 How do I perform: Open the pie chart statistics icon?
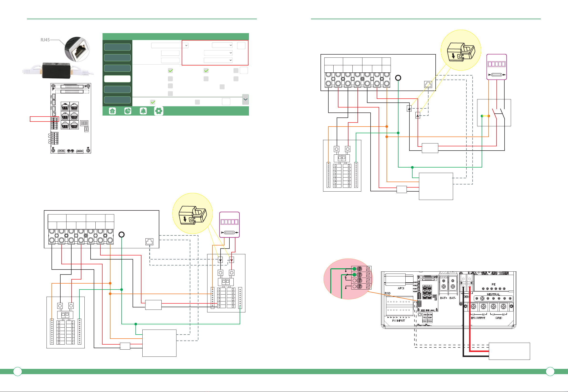click(x=128, y=111)
